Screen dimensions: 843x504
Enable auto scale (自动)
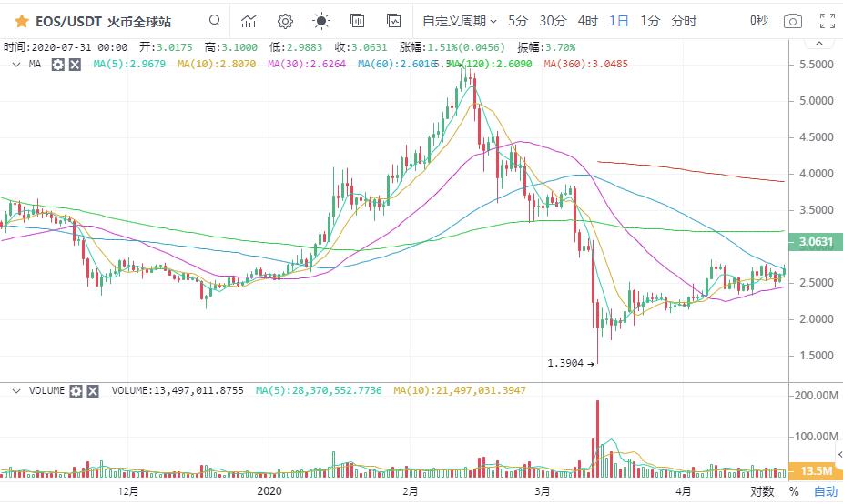pos(825,491)
